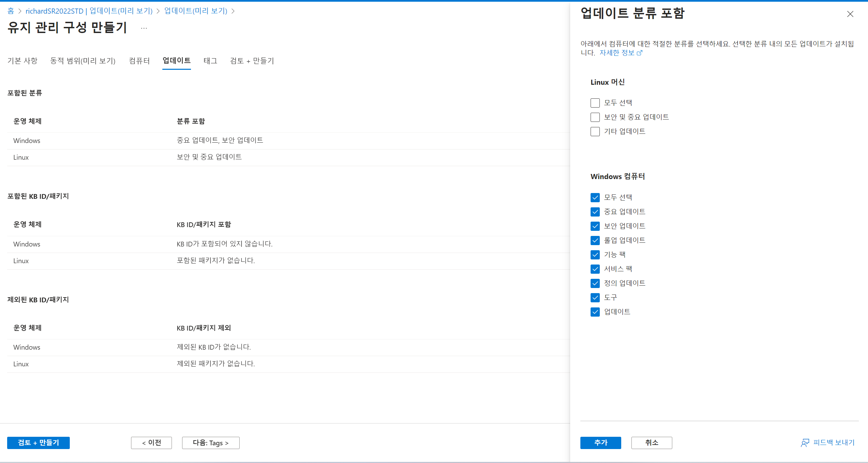Open the 동적 범위(미리 보기) tab
This screenshot has height=463, width=868.
[83, 61]
